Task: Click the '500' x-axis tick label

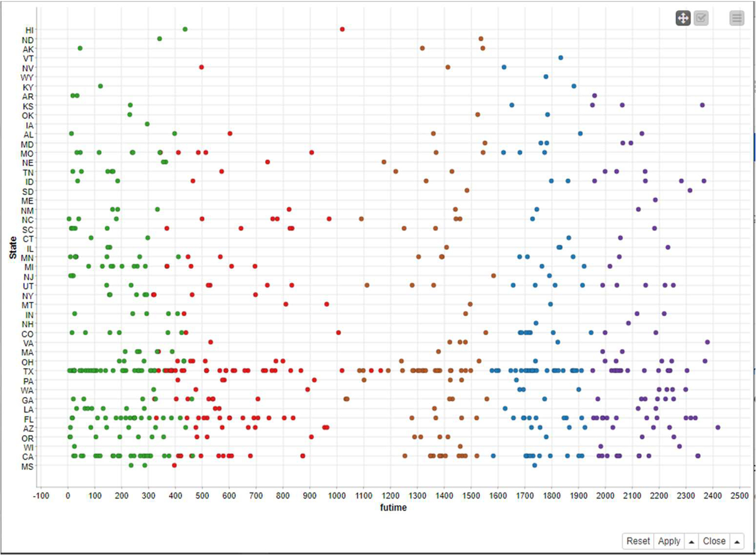Action: 202,496
